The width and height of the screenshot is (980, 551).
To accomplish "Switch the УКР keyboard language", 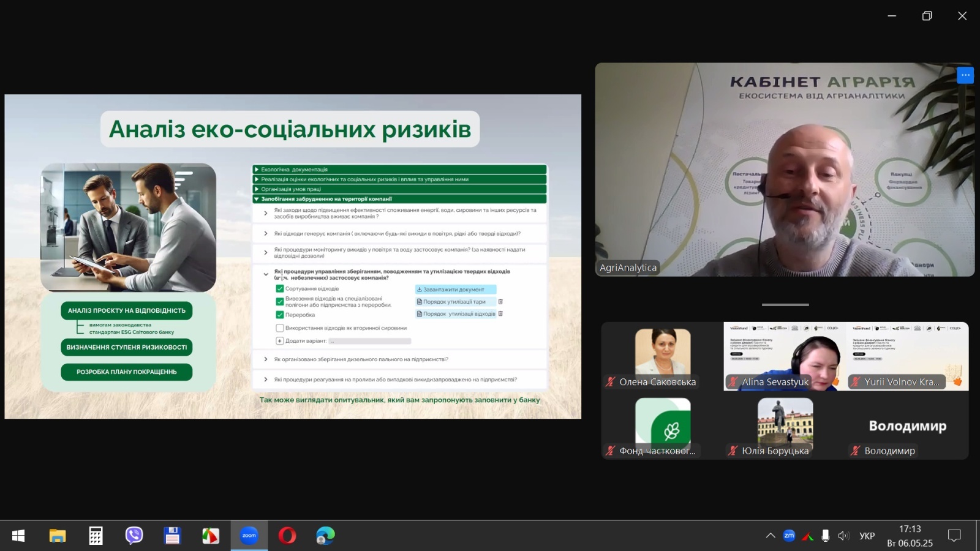I will point(867,536).
